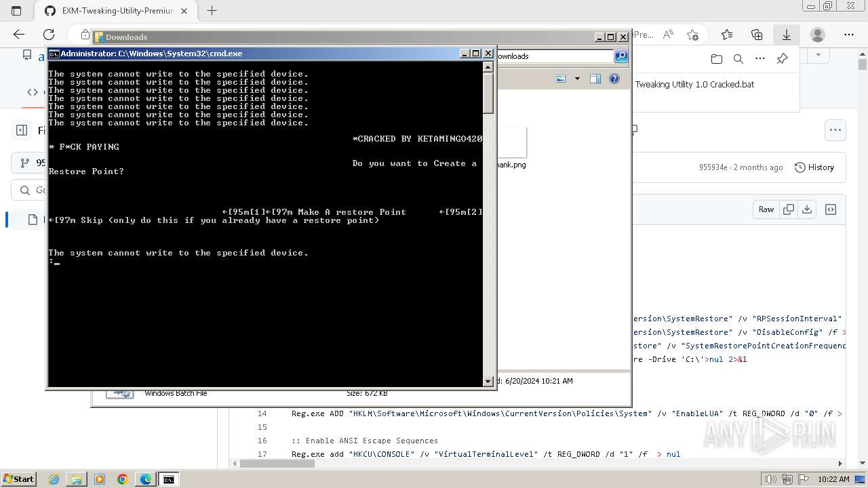The image size is (868, 488).
Task: Click the cmd window system menu icon
Action: coord(54,54)
